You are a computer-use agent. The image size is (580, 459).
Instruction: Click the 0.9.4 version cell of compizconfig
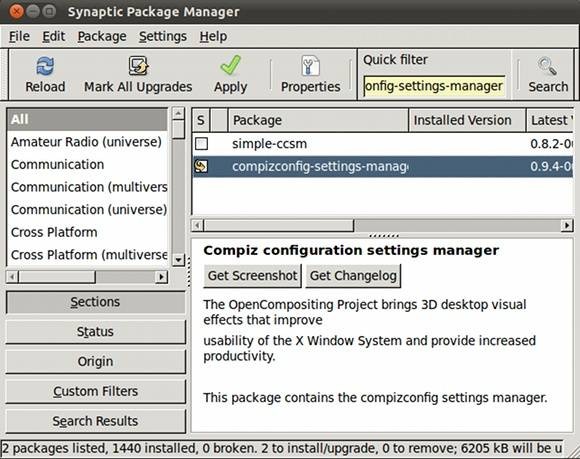pyautogui.click(x=551, y=166)
